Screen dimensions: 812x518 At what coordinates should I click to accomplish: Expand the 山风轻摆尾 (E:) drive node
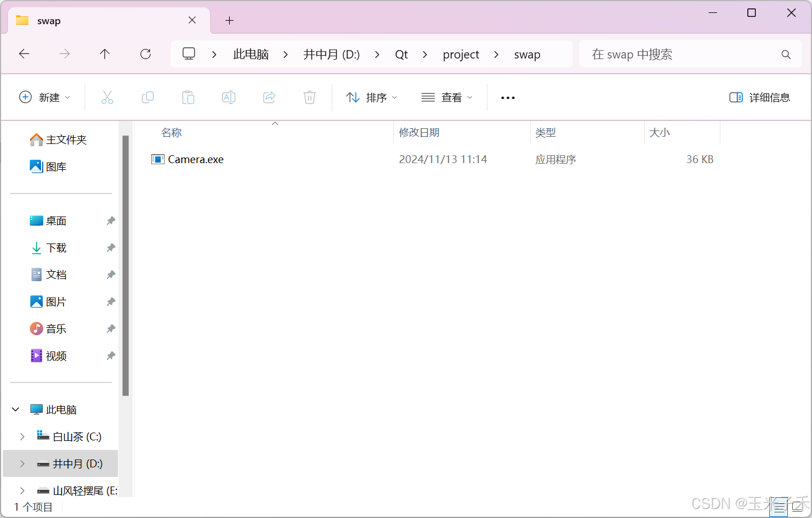(x=22, y=490)
